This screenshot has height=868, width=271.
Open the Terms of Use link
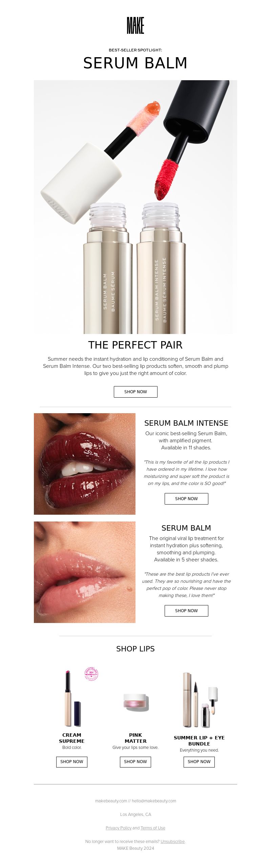point(153,828)
